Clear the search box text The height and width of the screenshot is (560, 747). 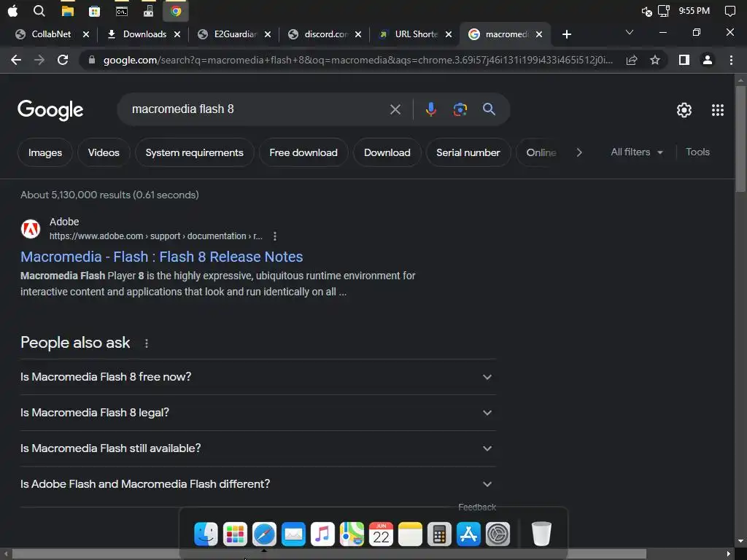click(x=395, y=109)
